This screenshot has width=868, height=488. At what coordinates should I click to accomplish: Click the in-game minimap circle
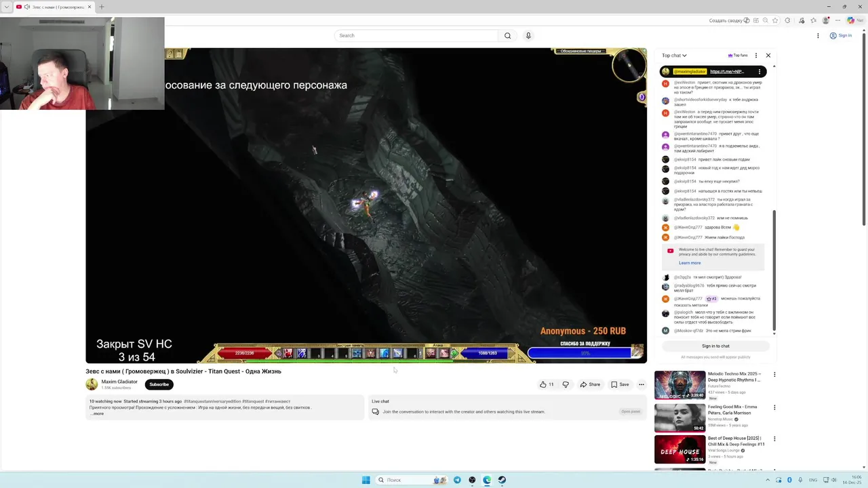click(629, 65)
